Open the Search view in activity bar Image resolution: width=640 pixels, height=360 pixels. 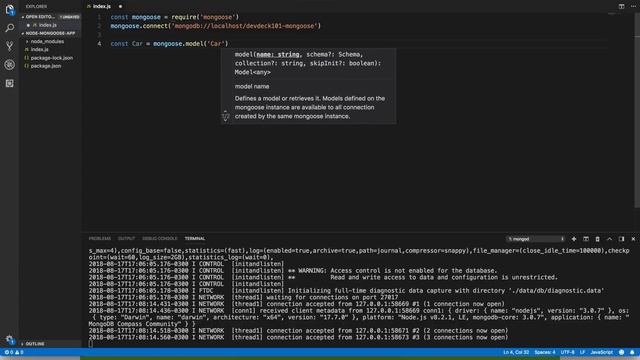click(x=9, y=28)
